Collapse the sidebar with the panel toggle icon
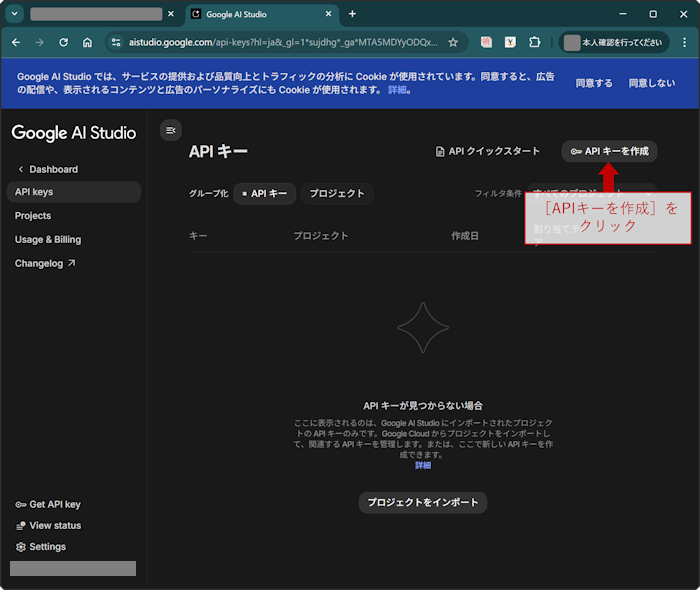Image resolution: width=700 pixels, height=590 pixels. click(170, 130)
